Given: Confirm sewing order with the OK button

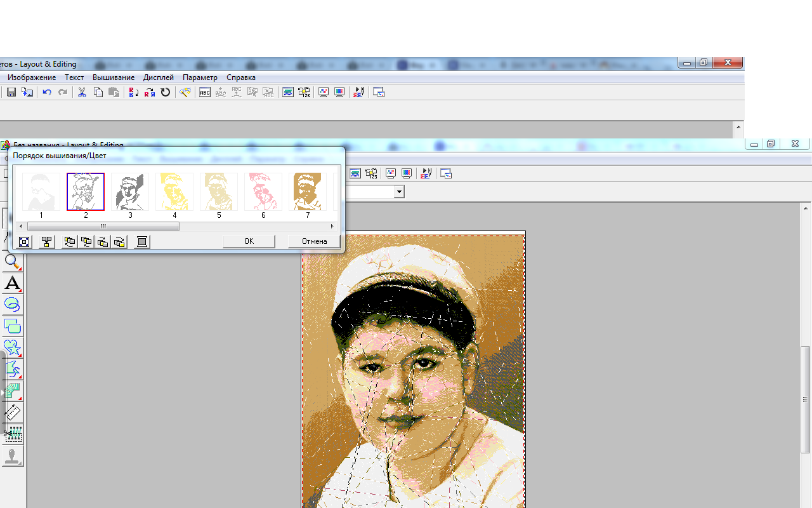Looking at the screenshot, I should click(x=249, y=241).
